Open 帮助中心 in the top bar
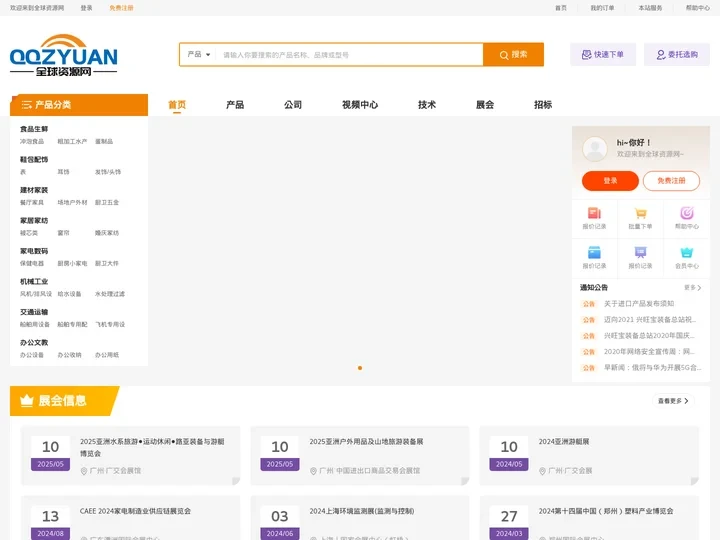Viewport: 720px width, 540px height. pos(698,8)
